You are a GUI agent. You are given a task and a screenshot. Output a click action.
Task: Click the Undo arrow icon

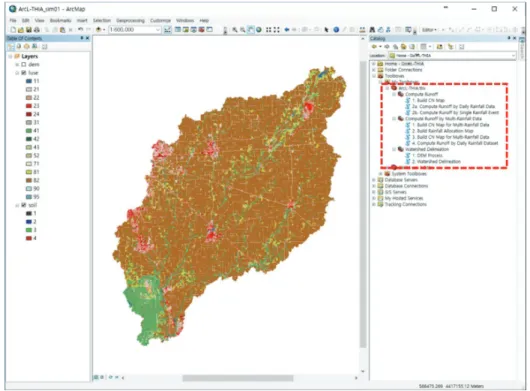pyautogui.click(x=80, y=30)
